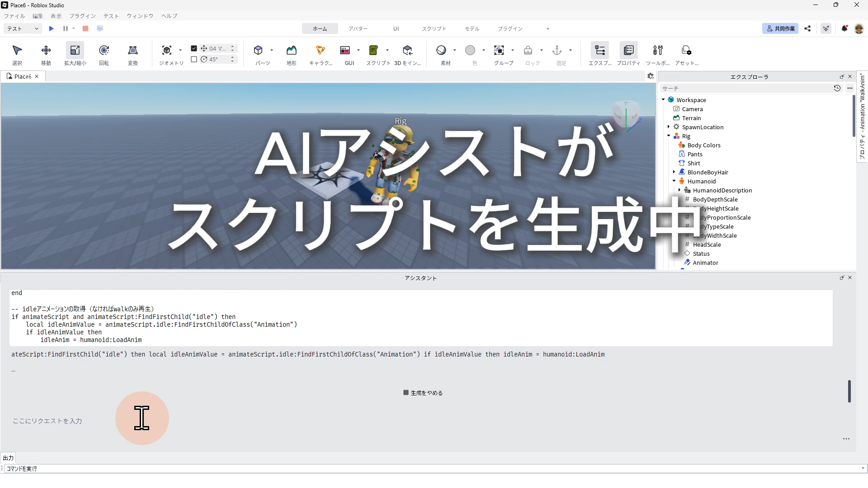Collapse the Workspace tree node

(x=663, y=100)
